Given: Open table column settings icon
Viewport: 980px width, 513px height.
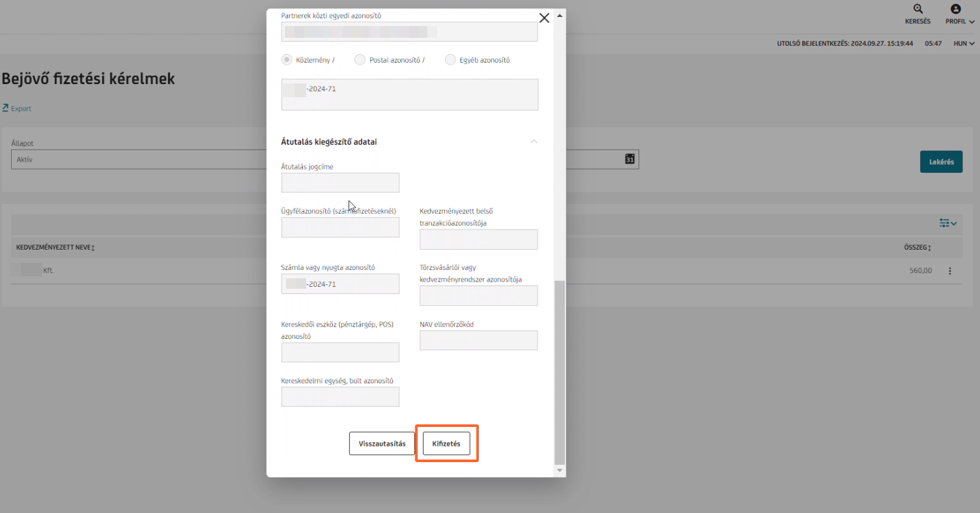Looking at the screenshot, I should coord(947,223).
